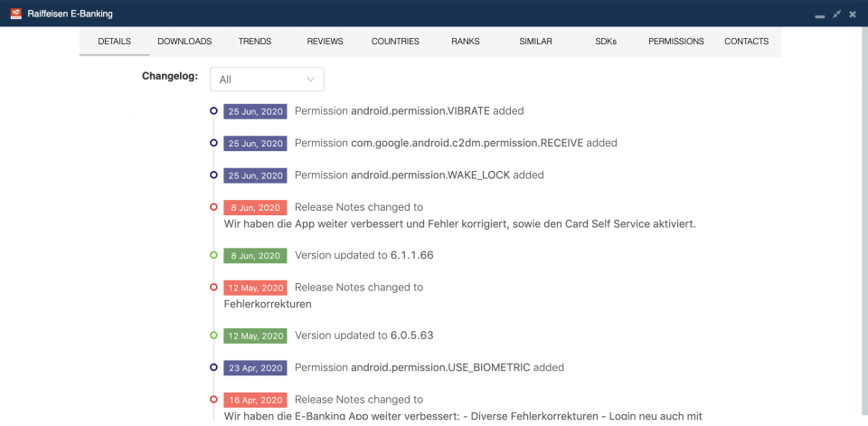The height and width of the screenshot is (426, 868).
Task: Click the 16 Apr, 2020 date tag
Action: [x=255, y=400]
